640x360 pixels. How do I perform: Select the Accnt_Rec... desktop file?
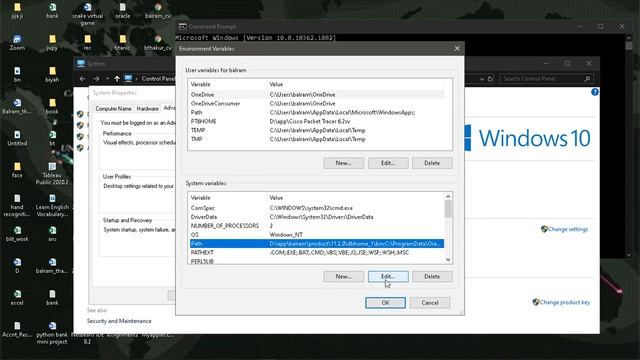click(x=17, y=329)
